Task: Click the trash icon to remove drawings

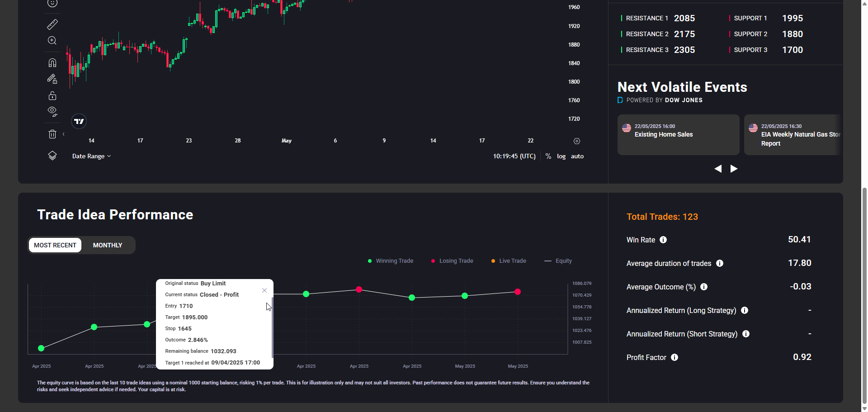Action: pos(52,134)
